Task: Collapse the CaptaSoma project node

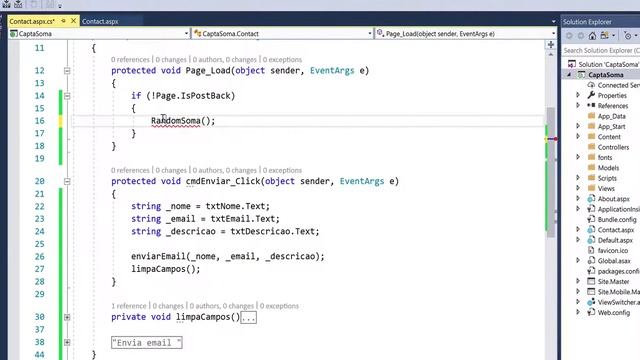Action: [569, 75]
